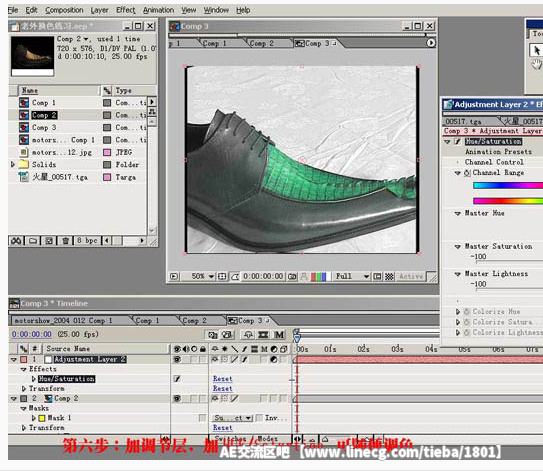
Task: Click Comp 1 icon in Project list
Action: (x=24, y=103)
